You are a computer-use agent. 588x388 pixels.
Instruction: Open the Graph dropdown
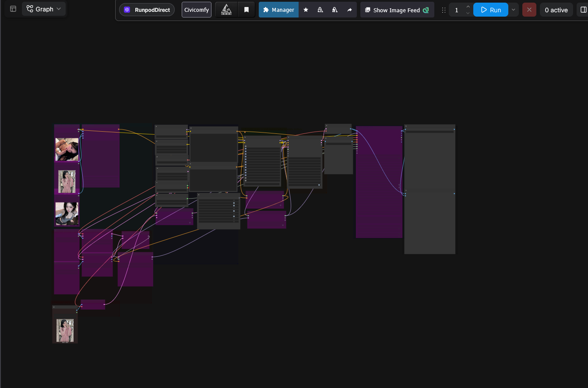point(44,9)
